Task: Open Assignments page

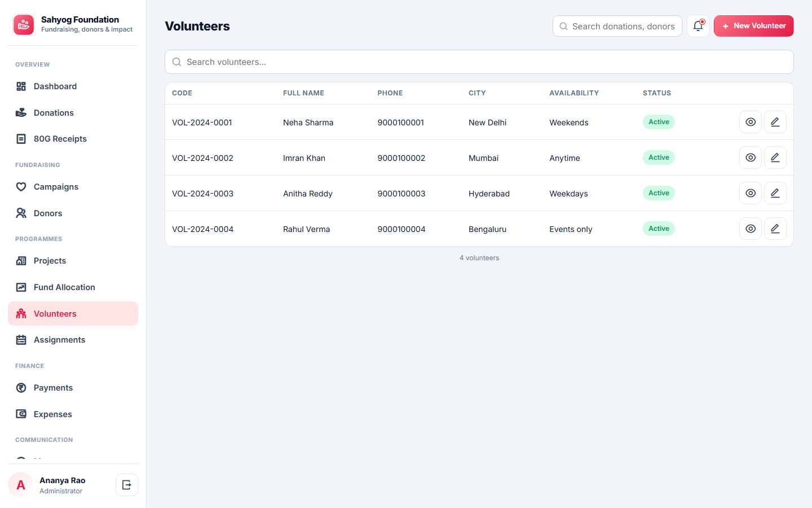Action: [x=73, y=340]
